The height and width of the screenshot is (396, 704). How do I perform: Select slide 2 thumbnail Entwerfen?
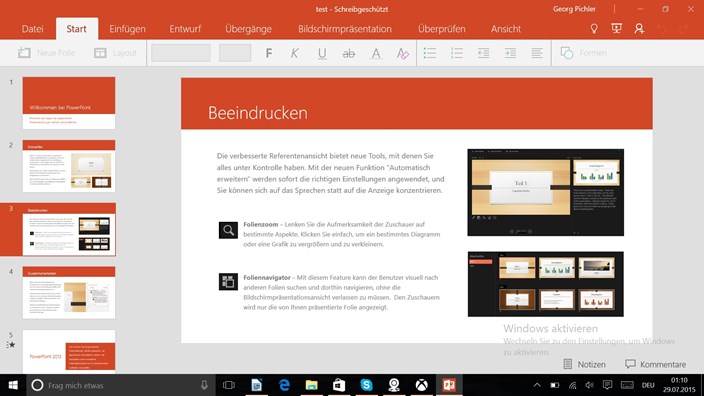pyautogui.click(x=69, y=166)
